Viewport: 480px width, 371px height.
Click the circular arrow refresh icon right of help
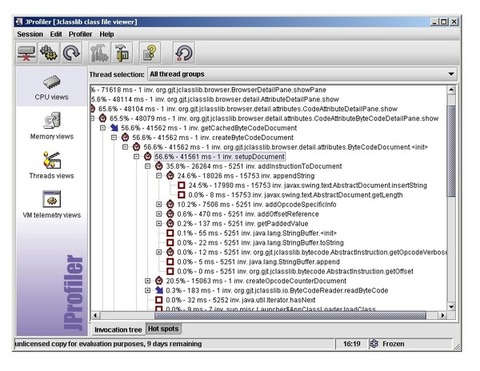click(x=184, y=53)
